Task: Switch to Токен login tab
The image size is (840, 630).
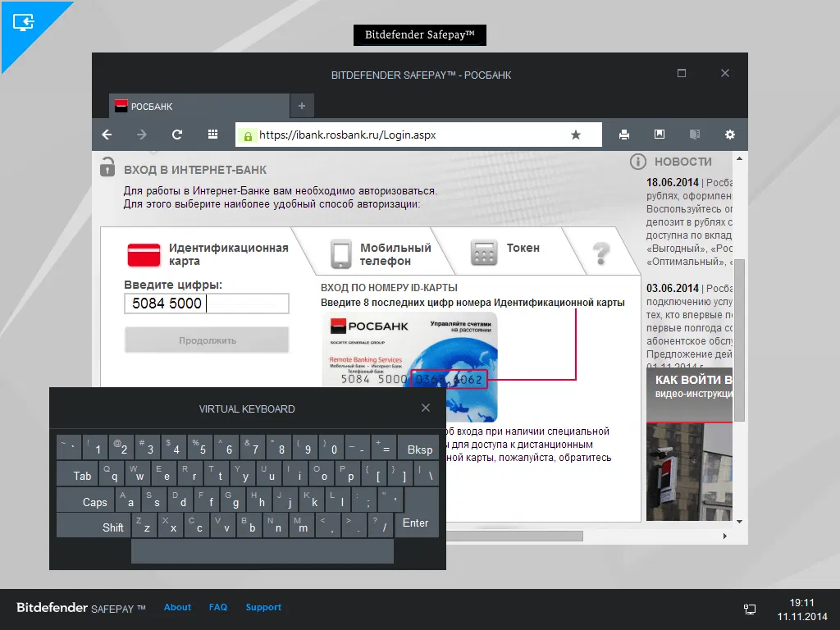Action: click(505, 252)
